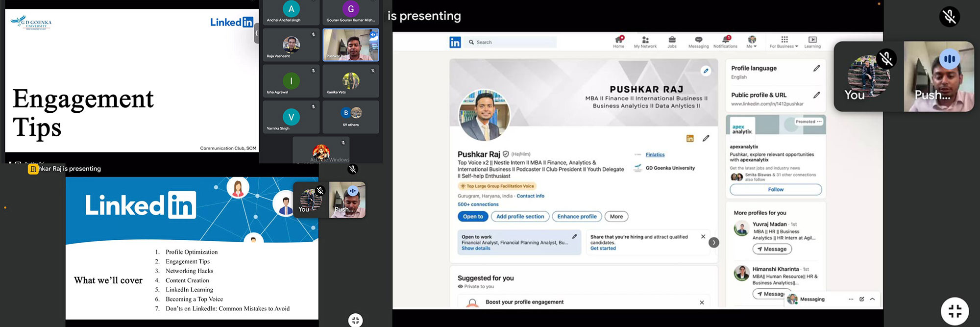Dismiss the Boost your profile engagement card
The width and height of the screenshot is (980, 327).
tap(702, 302)
